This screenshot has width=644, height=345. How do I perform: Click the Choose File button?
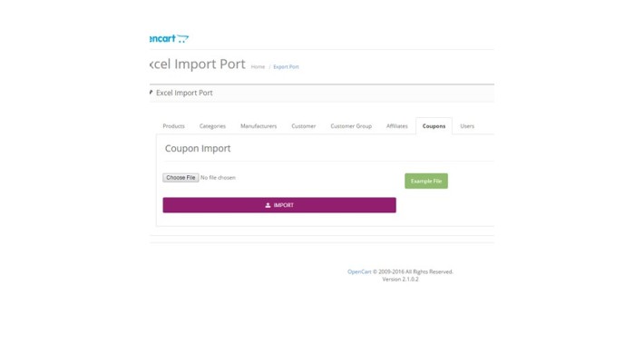tap(181, 178)
